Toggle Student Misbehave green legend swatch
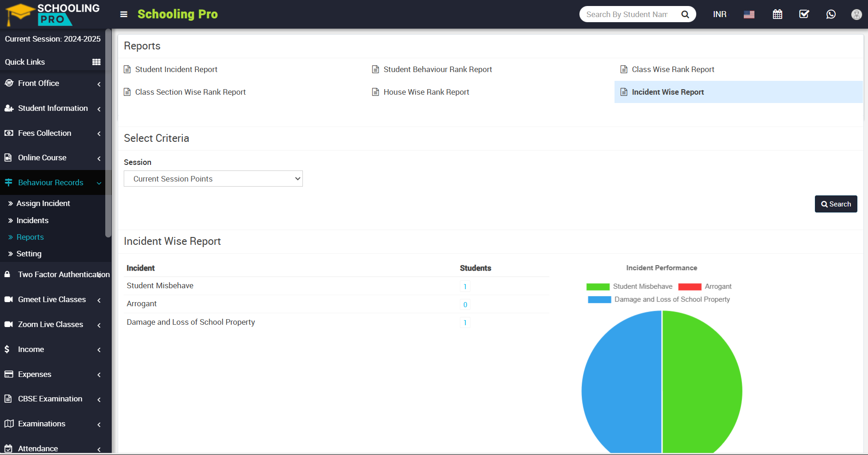 (x=598, y=287)
